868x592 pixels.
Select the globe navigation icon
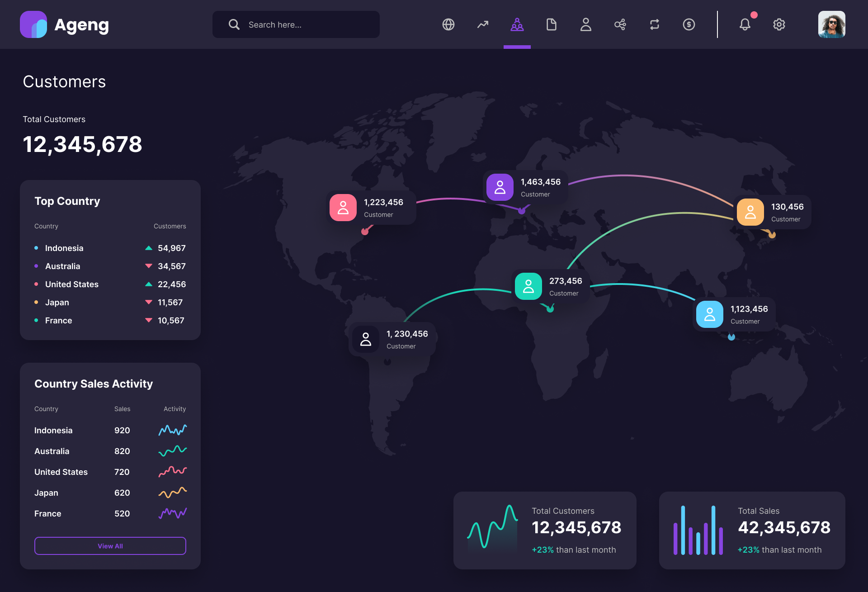point(448,24)
